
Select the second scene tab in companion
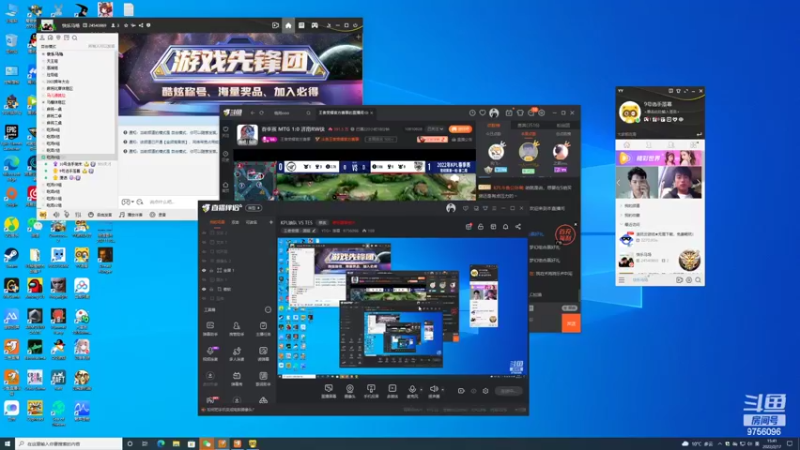tap(235, 222)
